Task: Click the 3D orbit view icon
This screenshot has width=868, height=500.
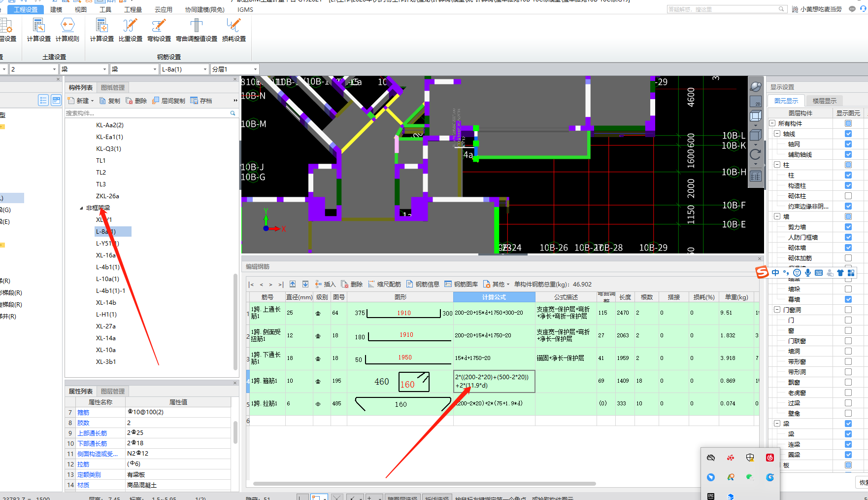Action: click(756, 87)
